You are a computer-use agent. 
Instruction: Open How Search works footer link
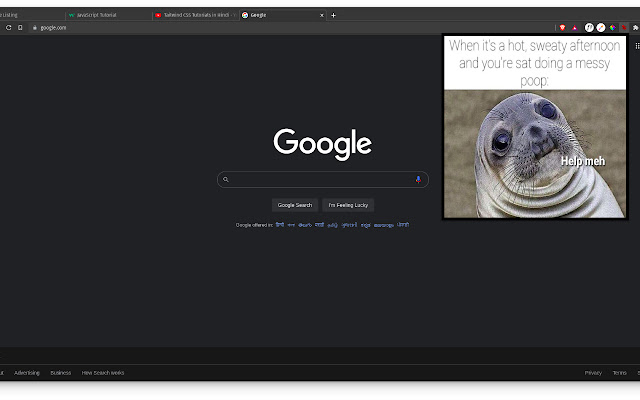[x=103, y=373]
